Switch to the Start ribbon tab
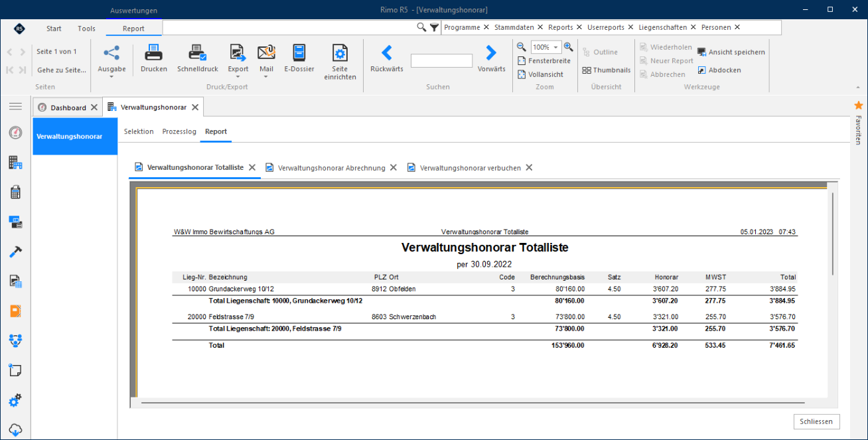 [54, 29]
